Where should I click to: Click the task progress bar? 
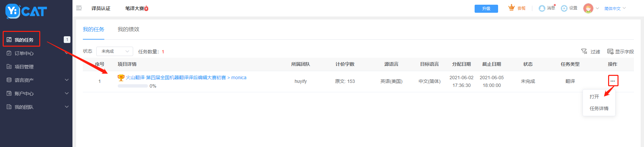(133, 86)
